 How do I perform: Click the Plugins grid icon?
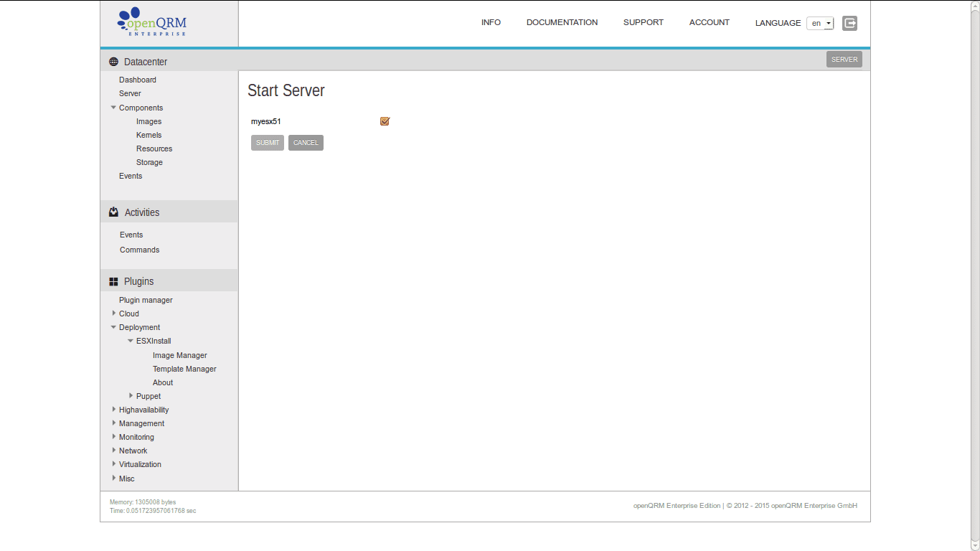[x=113, y=281]
